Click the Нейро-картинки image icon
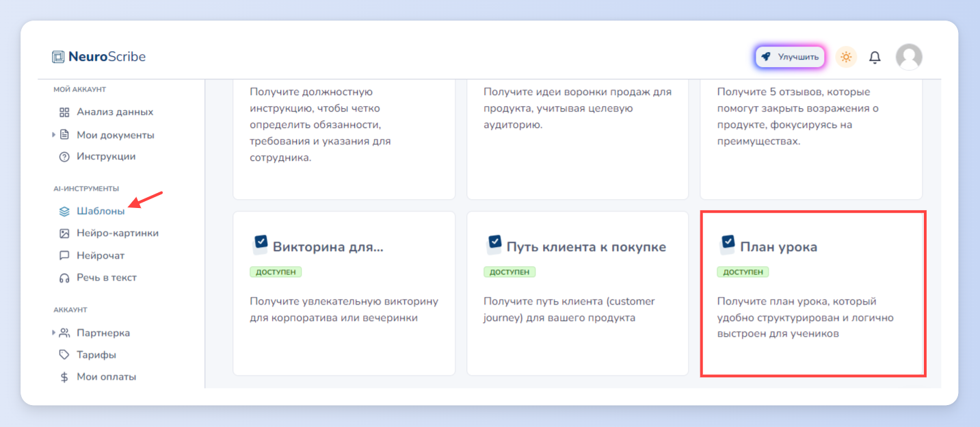Viewport: 980px width, 427px height. [x=64, y=233]
